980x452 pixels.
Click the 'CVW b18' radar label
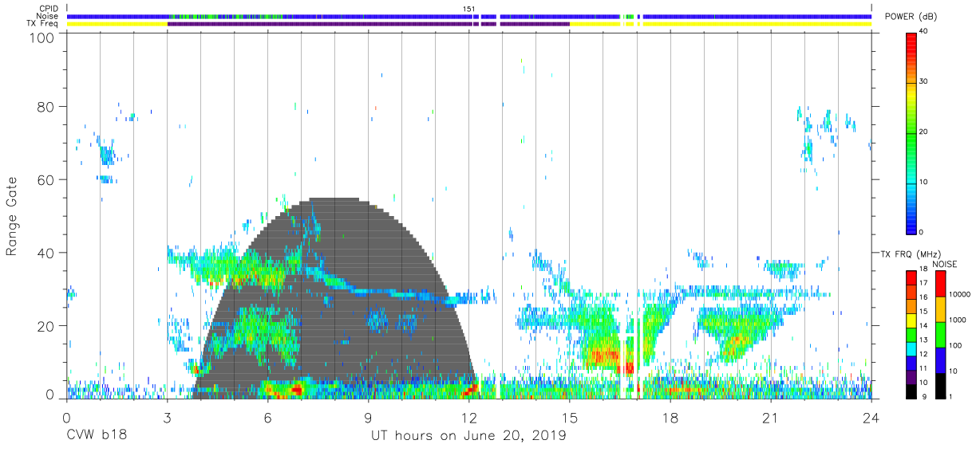coord(96,436)
